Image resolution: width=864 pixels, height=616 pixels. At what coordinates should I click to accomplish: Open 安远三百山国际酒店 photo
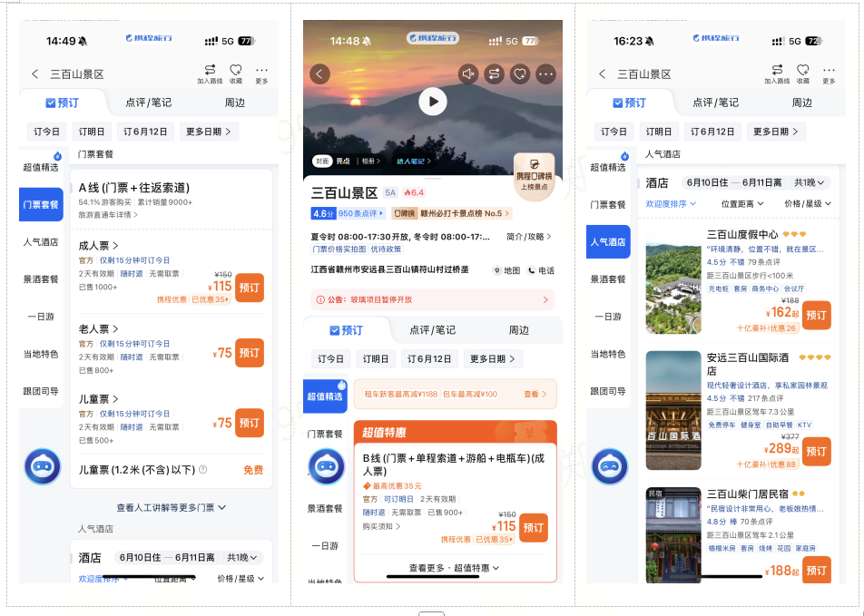(673, 410)
